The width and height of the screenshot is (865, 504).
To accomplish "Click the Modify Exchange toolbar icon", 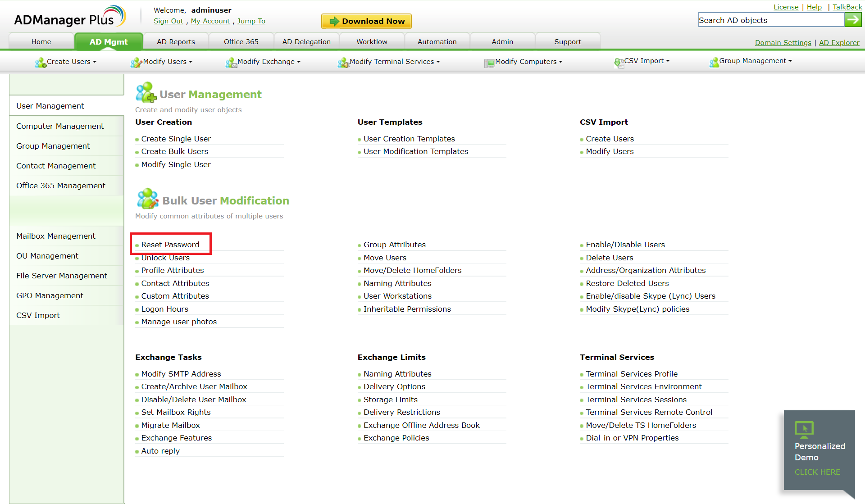I will pyautogui.click(x=231, y=62).
